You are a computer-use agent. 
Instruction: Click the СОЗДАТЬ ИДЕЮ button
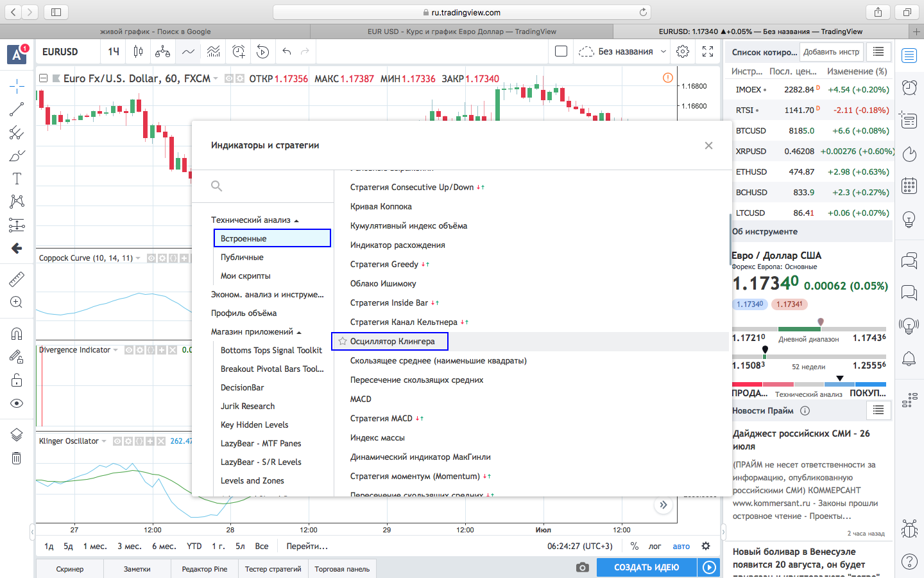[647, 568]
